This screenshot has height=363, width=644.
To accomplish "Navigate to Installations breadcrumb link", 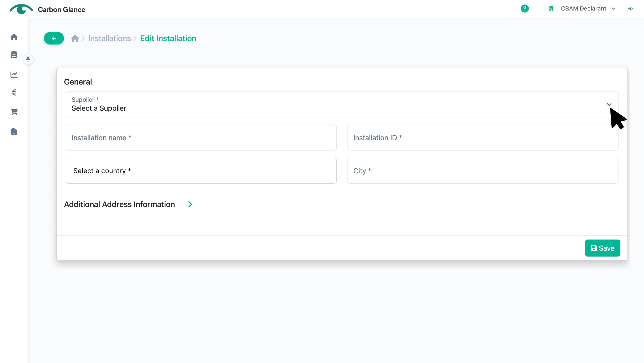I will coord(110,38).
